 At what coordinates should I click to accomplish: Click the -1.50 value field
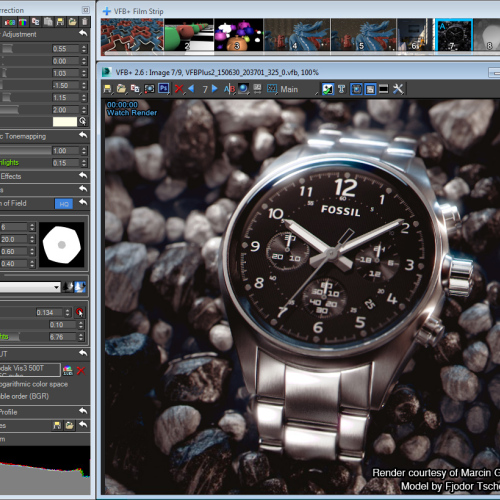tap(66, 86)
